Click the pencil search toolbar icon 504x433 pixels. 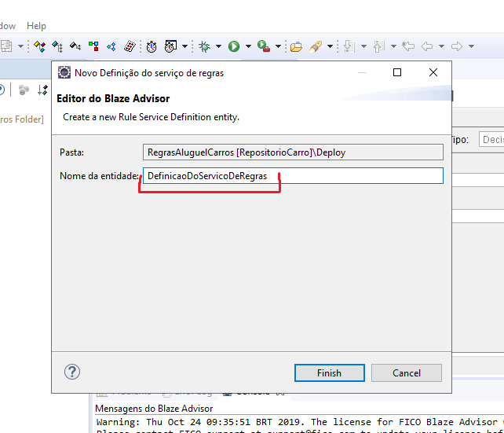coord(316,46)
